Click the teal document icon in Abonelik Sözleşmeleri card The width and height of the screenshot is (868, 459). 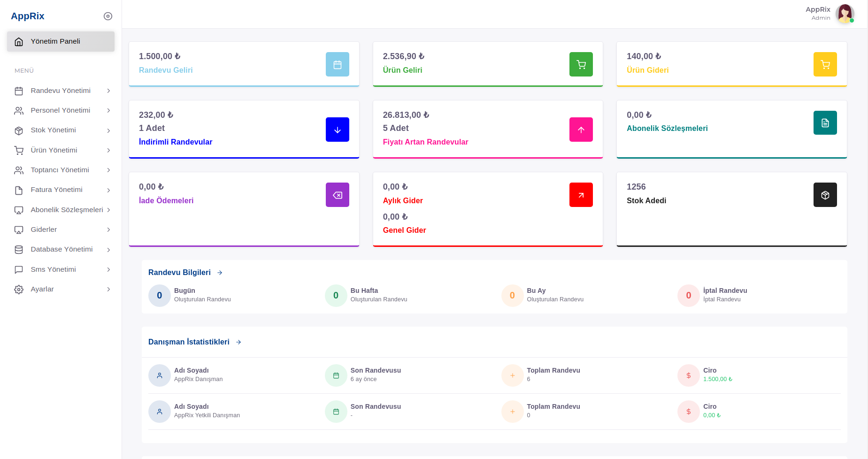[825, 123]
